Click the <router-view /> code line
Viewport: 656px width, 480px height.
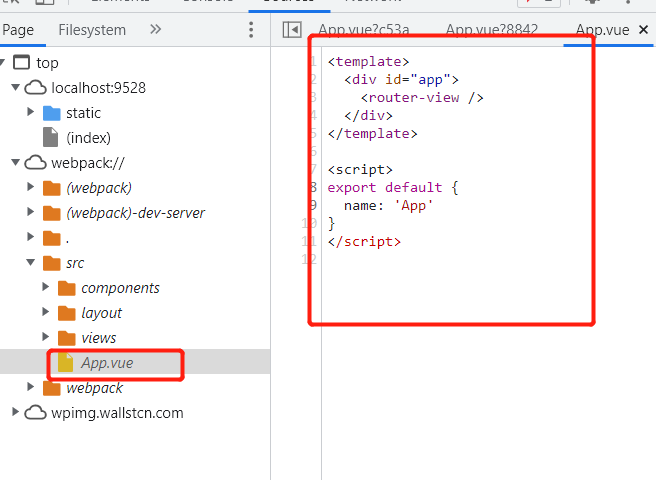[422, 98]
